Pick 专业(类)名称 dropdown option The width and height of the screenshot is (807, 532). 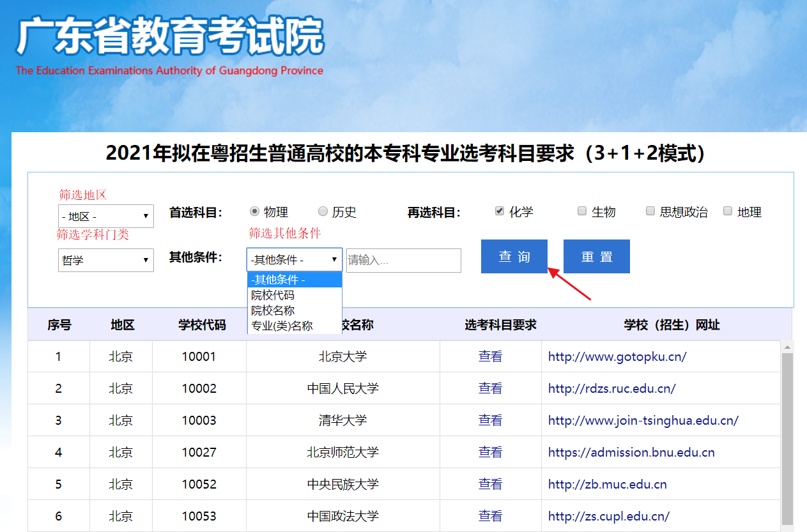282,326
